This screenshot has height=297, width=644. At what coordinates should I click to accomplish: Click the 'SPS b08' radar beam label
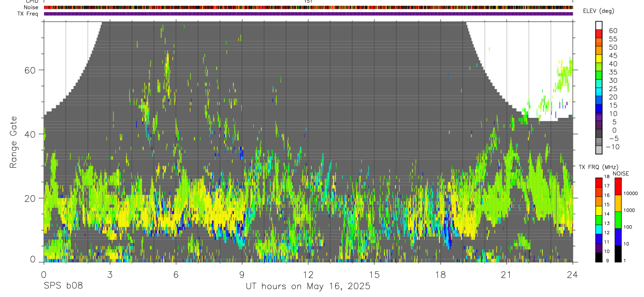point(63,286)
